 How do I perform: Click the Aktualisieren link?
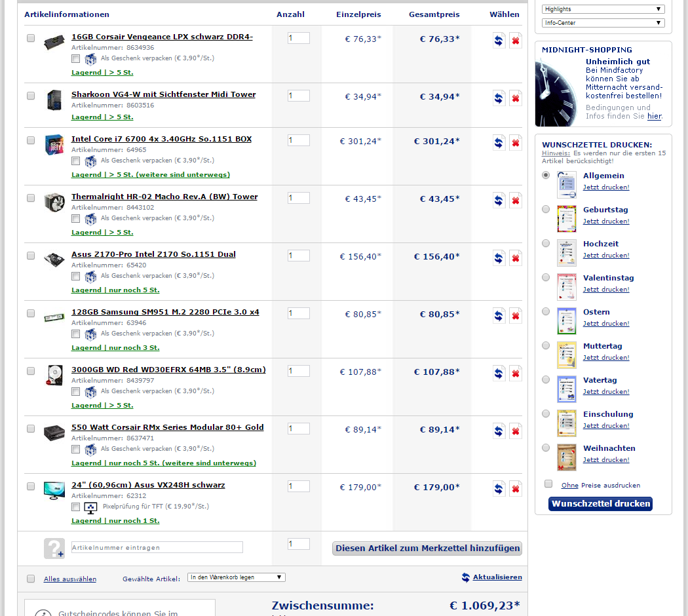(497, 577)
